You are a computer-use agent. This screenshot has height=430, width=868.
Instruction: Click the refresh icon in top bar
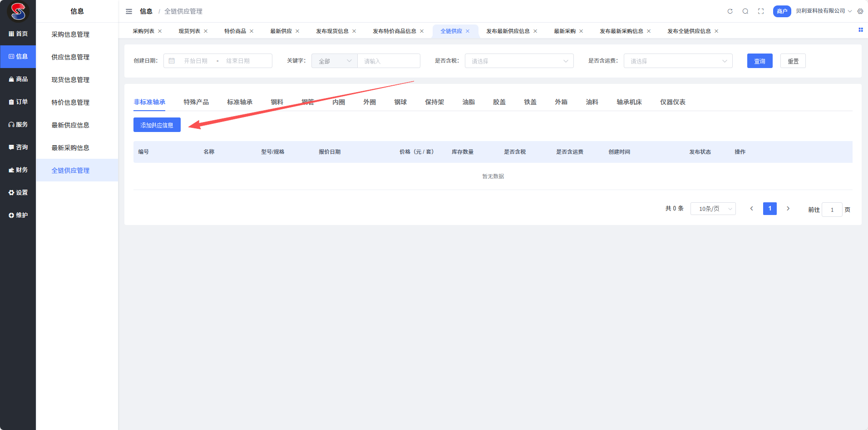click(x=730, y=11)
